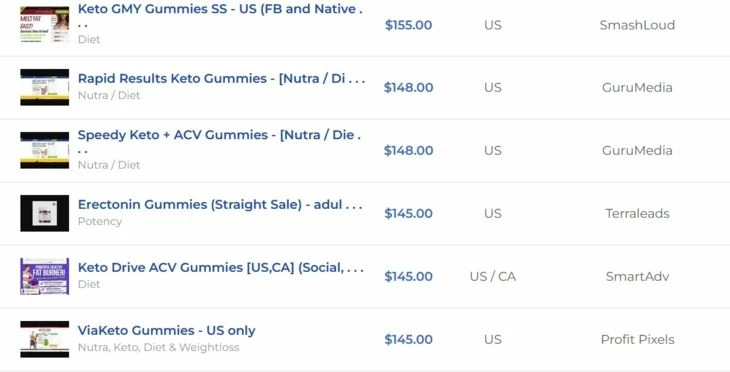
Task: Click ViaKeto Gummies - US only title
Action: 166,331
